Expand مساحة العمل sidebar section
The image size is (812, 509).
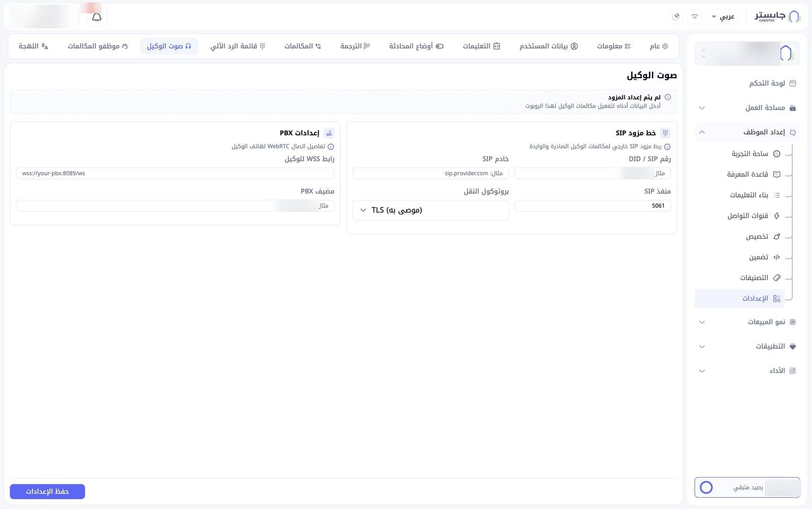tap(747, 108)
